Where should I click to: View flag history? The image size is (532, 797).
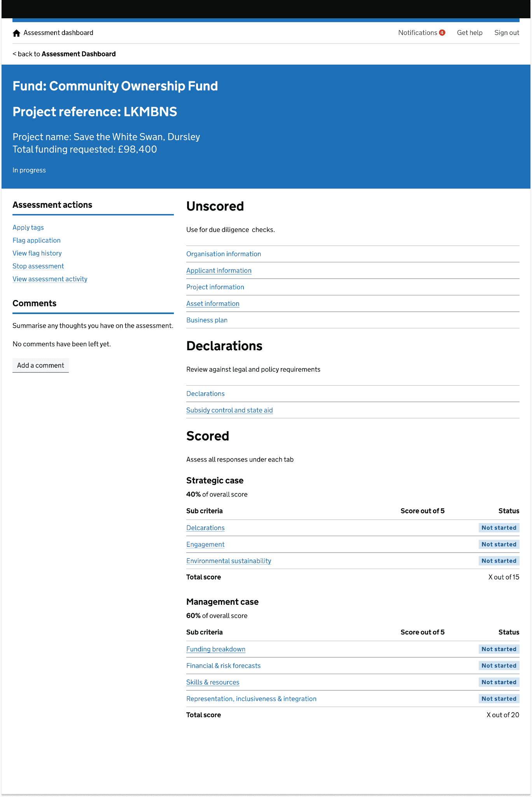click(x=37, y=253)
